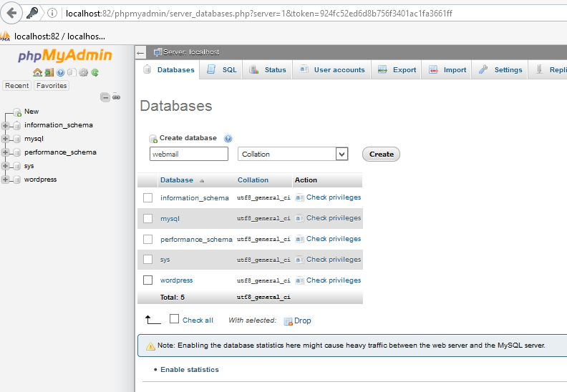Viewport: 567px width, 392px height.
Task: Click Server: localhost breadcrumb link
Action: [x=191, y=52]
